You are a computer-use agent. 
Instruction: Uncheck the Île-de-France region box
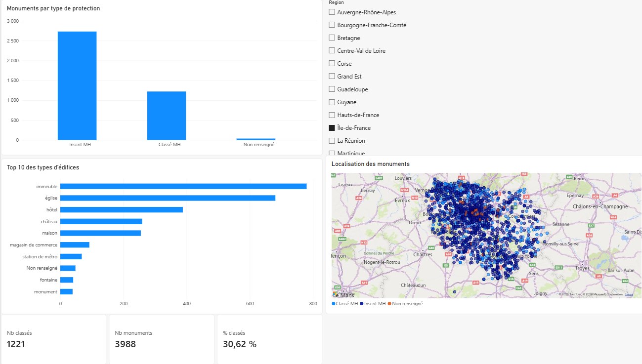click(332, 127)
